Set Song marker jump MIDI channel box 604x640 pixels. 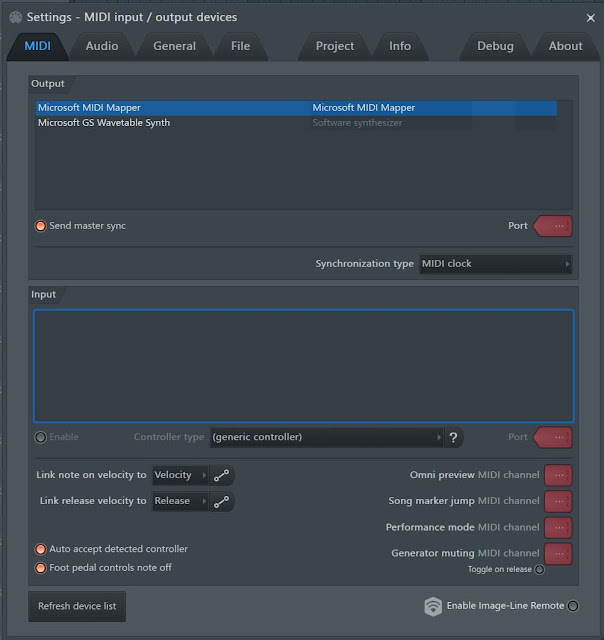click(x=558, y=502)
